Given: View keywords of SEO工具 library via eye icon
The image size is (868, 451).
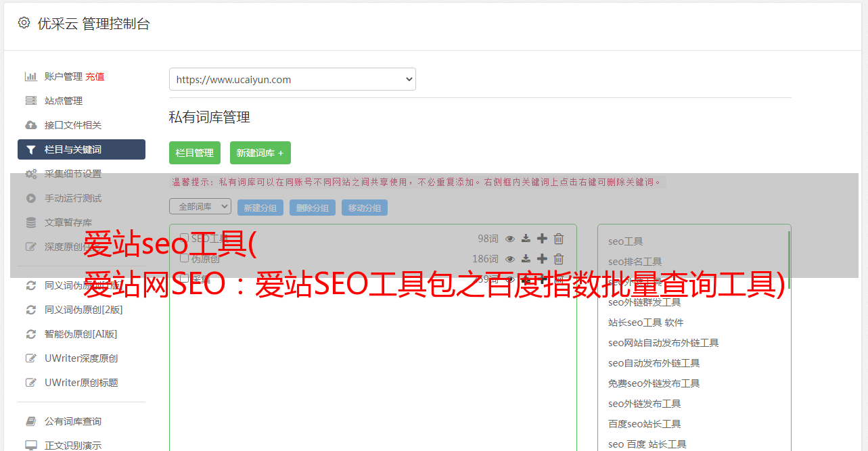Looking at the screenshot, I should click(x=510, y=239).
